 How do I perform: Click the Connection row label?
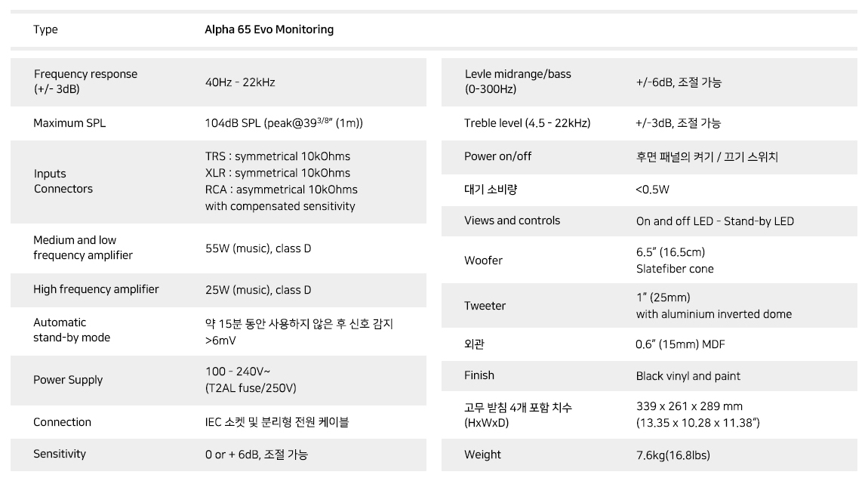pyautogui.click(x=62, y=422)
